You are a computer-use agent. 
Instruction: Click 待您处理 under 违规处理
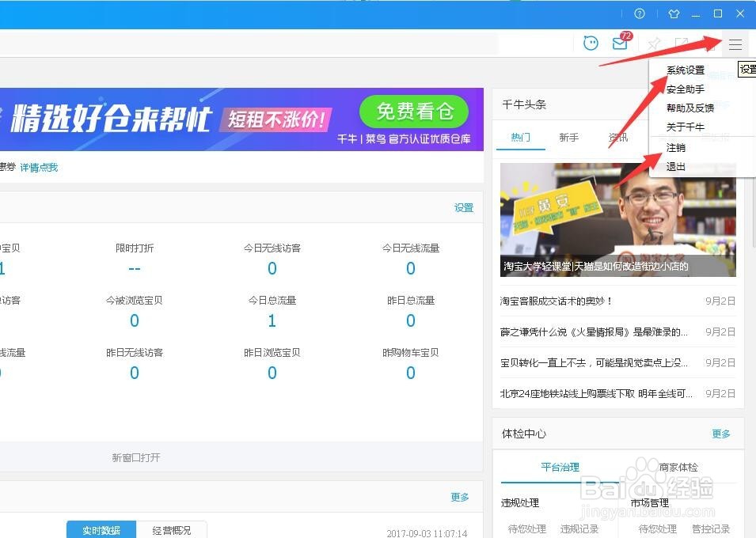coord(526,529)
